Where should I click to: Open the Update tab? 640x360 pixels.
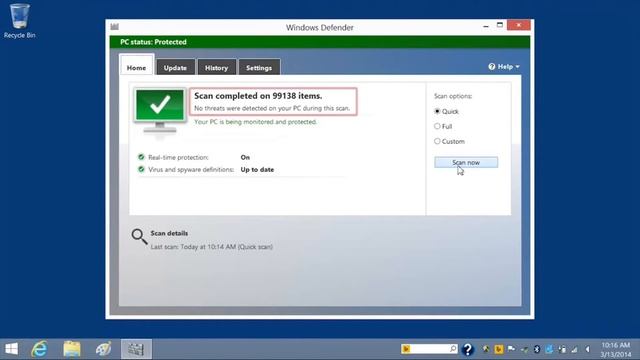(175, 68)
